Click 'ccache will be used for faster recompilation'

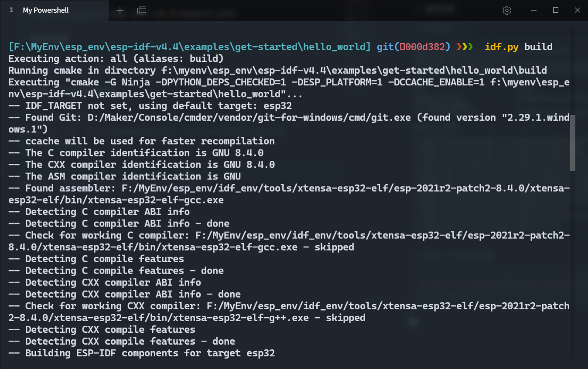tap(141, 141)
